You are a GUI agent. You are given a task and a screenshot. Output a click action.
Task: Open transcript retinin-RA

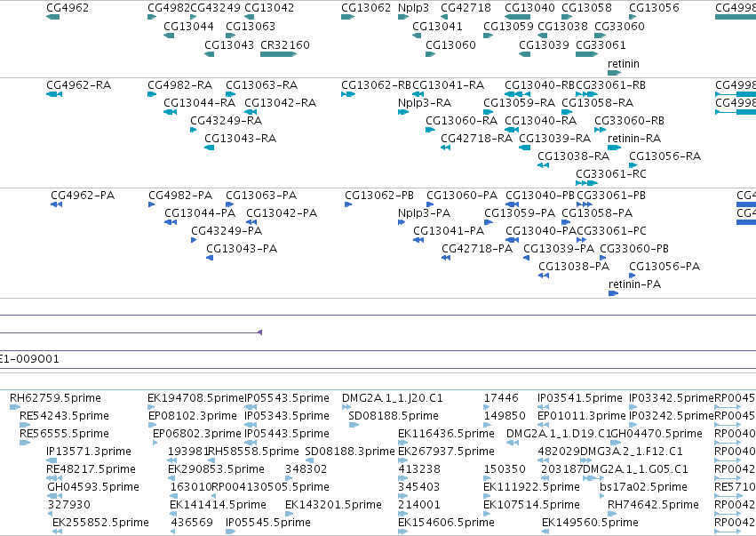(634, 139)
